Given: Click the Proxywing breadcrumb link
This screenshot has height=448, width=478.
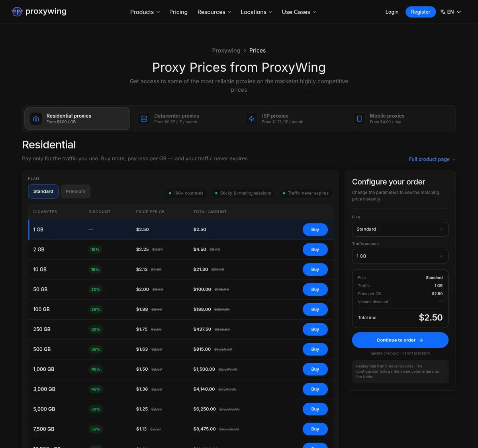Looking at the screenshot, I should pyautogui.click(x=226, y=51).
